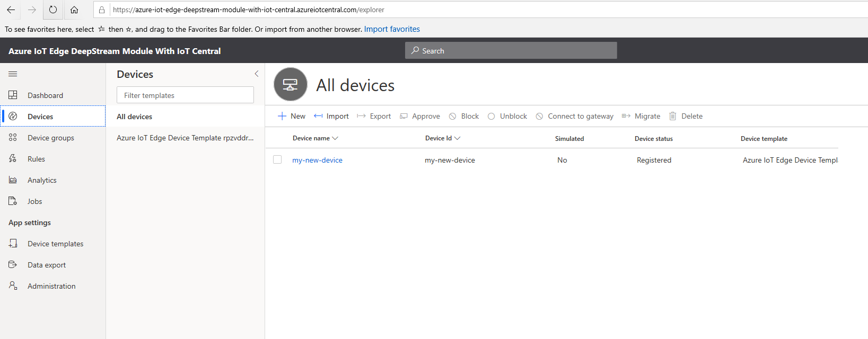Click the Delete trash can icon

click(672, 116)
